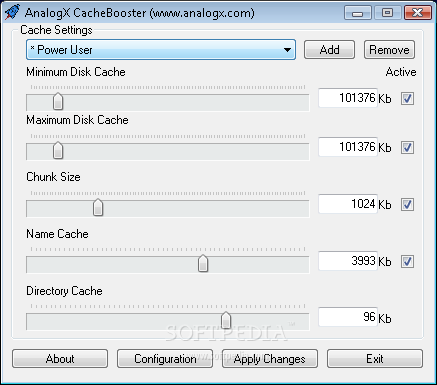Click the Maximum Disk Cache value field

tap(348, 147)
